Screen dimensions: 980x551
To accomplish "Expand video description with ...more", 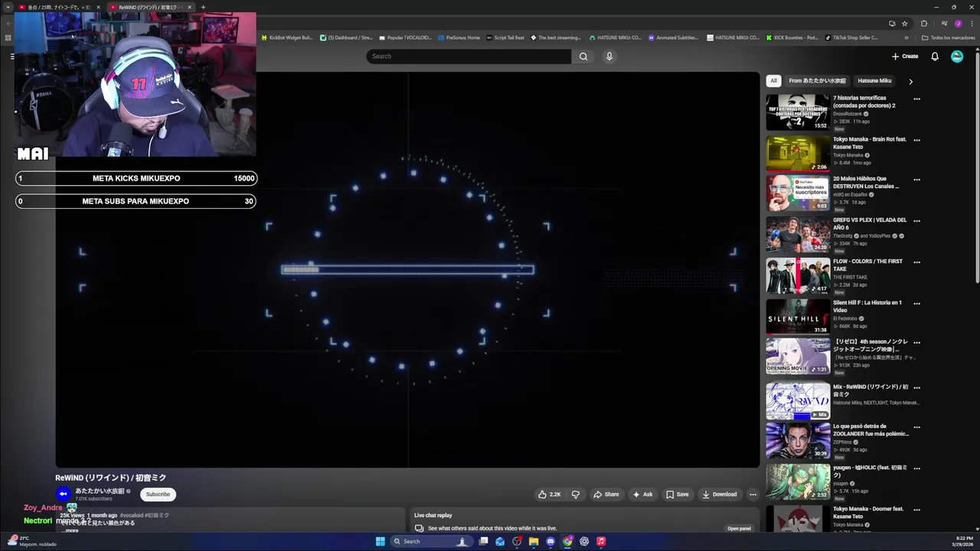I will pyautogui.click(x=70, y=530).
